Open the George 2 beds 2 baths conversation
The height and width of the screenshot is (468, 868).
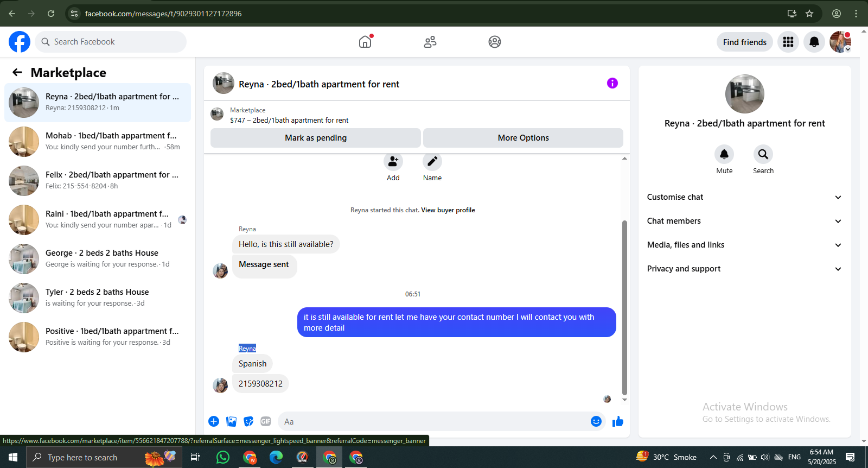click(x=98, y=259)
